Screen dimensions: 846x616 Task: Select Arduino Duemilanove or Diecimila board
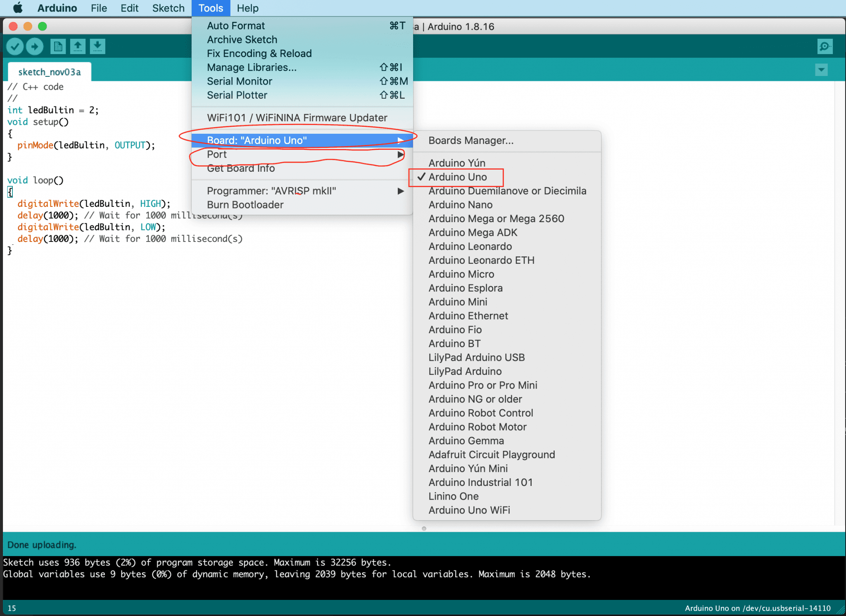(507, 191)
